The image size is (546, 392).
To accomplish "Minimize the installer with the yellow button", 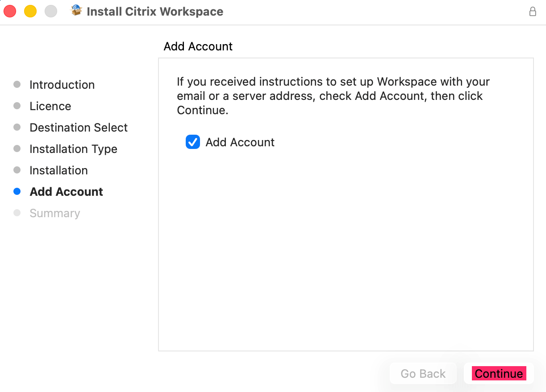I will pos(30,11).
